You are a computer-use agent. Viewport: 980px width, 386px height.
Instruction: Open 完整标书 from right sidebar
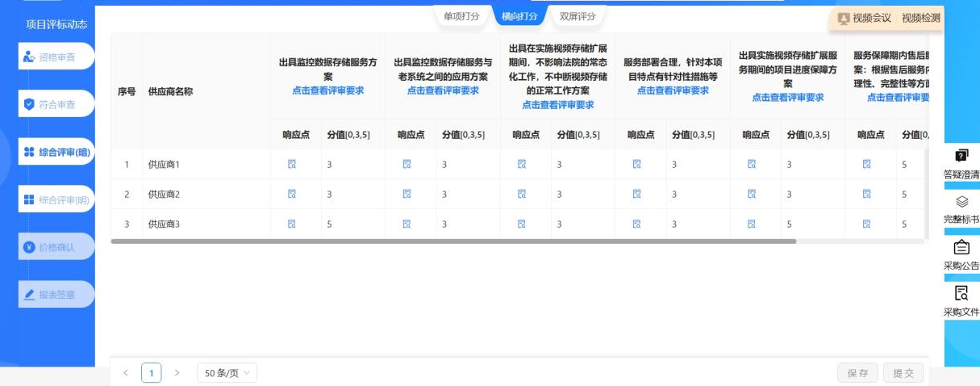point(961,202)
